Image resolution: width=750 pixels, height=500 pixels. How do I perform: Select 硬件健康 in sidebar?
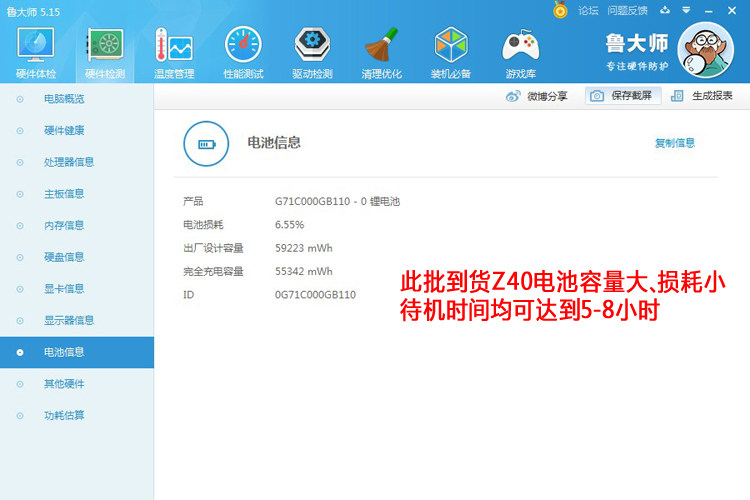coord(77,131)
